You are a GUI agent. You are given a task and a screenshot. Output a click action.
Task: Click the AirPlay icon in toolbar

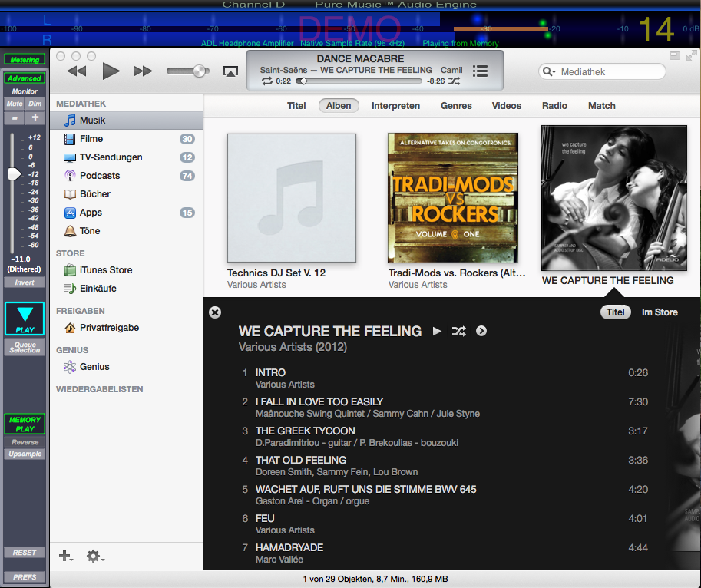(x=230, y=71)
